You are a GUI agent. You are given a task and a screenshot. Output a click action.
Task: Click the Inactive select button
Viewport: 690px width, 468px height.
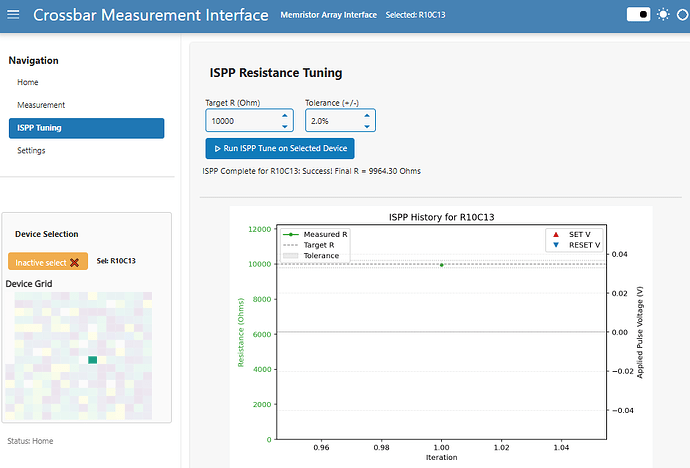[48, 261]
